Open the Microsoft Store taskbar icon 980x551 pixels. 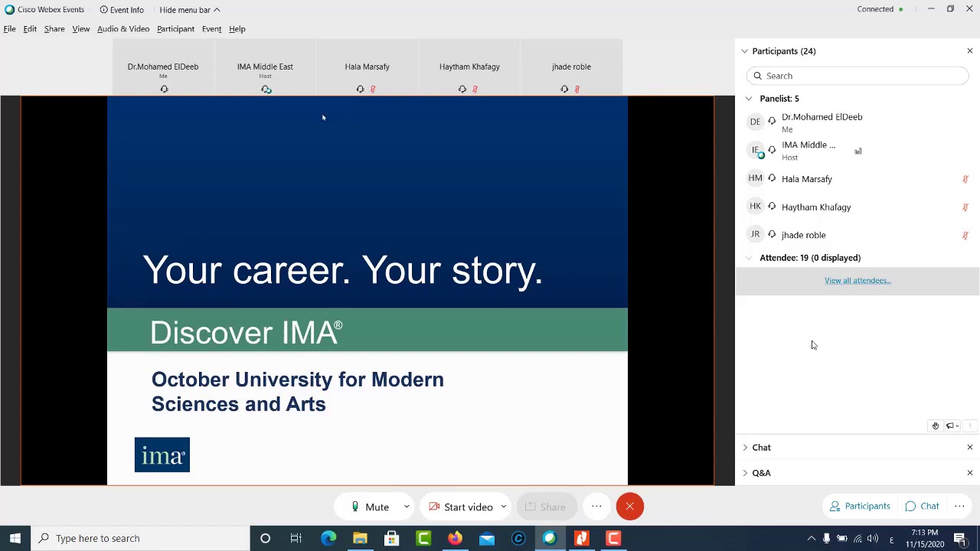[x=391, y=538]
